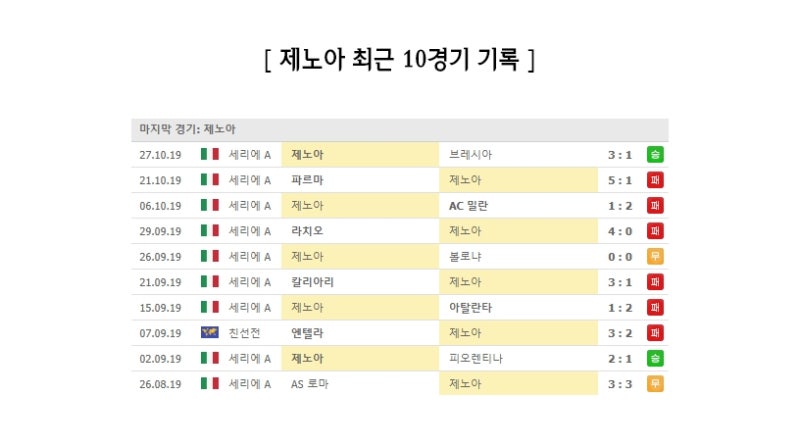
Task: Click the orange draw badge for 볼로냐 match
Action: (x=655, y=256)
